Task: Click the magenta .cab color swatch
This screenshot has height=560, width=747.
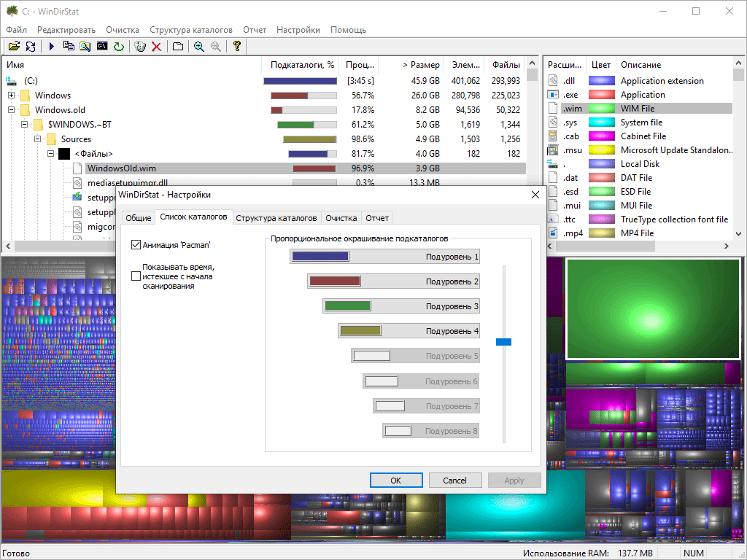Action: click(602, 136)
